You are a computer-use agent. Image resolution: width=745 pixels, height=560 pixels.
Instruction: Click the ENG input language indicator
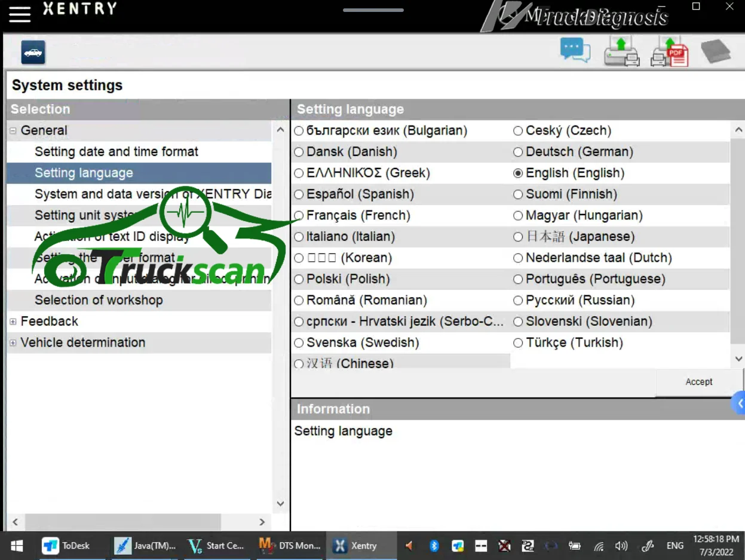675,546
